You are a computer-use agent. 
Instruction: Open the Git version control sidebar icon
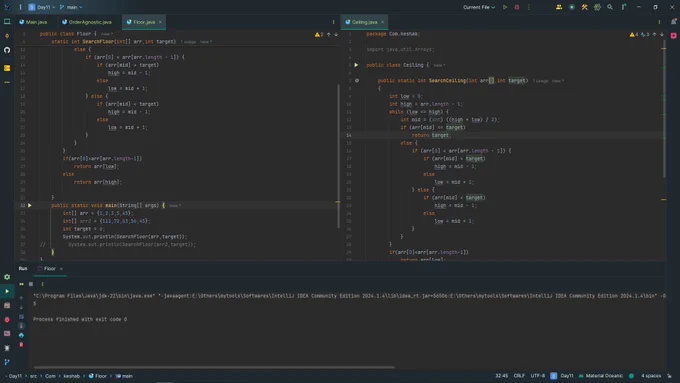[x=7, y=362]
